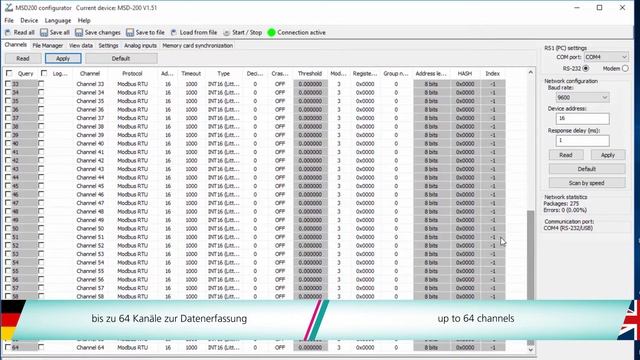640x360 pixels.
Task: Click the 0x0000 register cell of Channel 34
Action: pos(365,92)
